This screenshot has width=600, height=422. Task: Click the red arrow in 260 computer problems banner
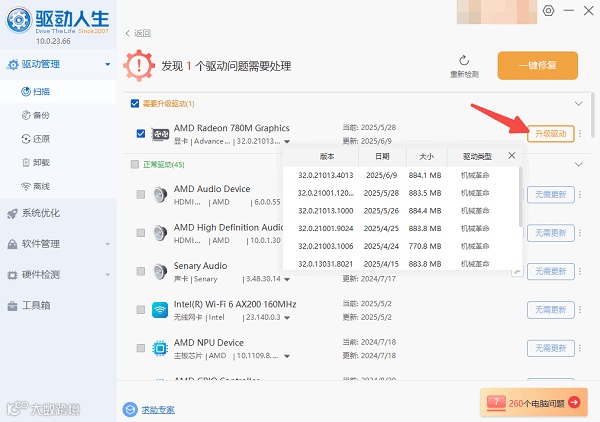[574, 402]
